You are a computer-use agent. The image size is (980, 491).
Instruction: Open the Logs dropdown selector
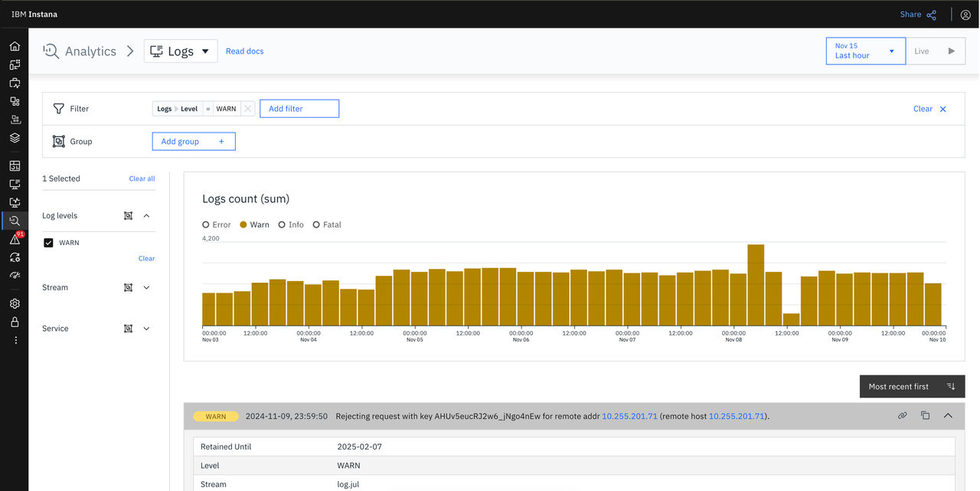coord(181,51)
